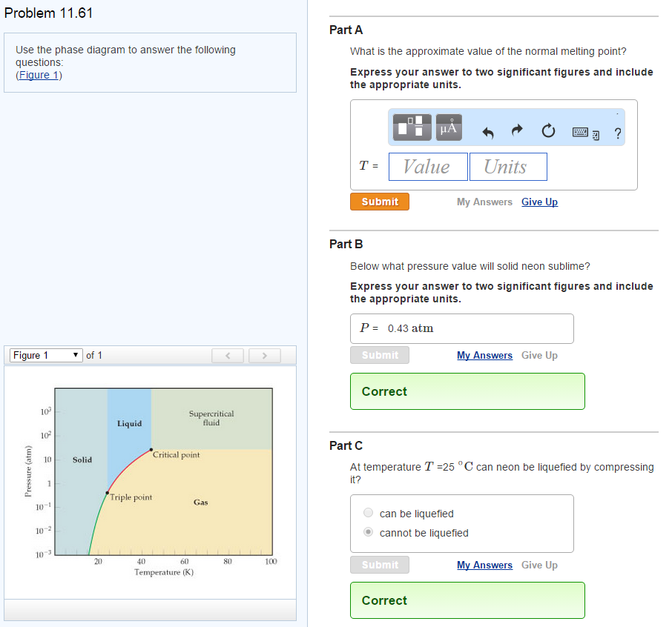Click the next figure arrow
This screenshot has width=672, height=627.
coord(264,355)
